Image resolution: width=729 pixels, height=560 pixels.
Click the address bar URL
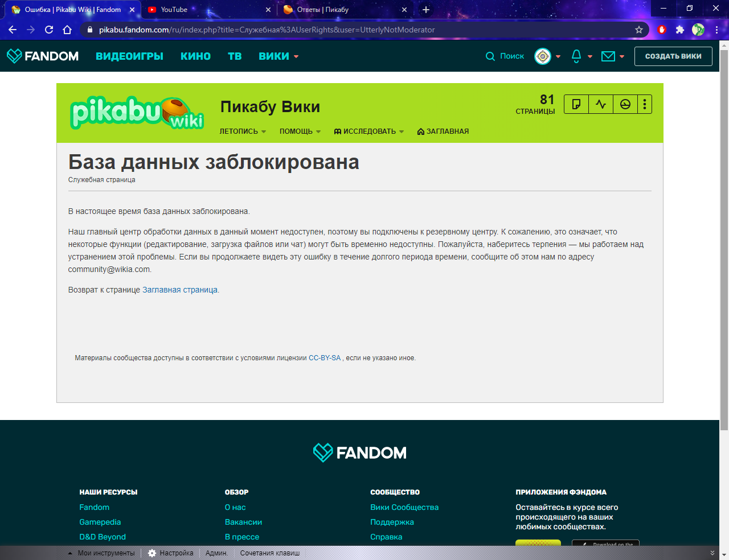point(267,30)
